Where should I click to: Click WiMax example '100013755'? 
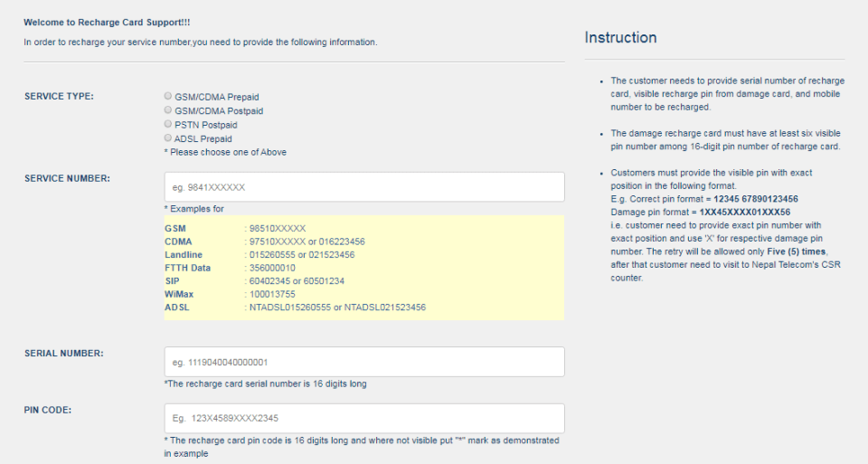[x=272, y=295]
